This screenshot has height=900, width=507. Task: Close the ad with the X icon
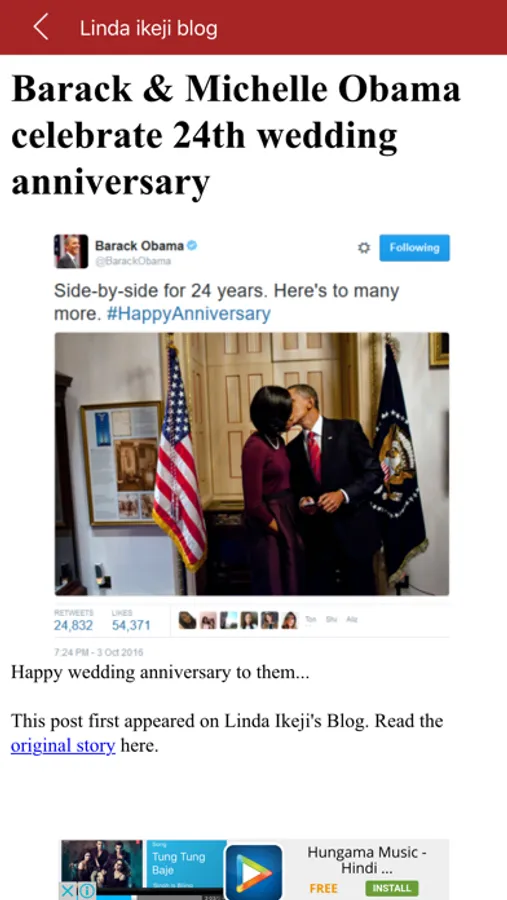click(x=68, y=891)
